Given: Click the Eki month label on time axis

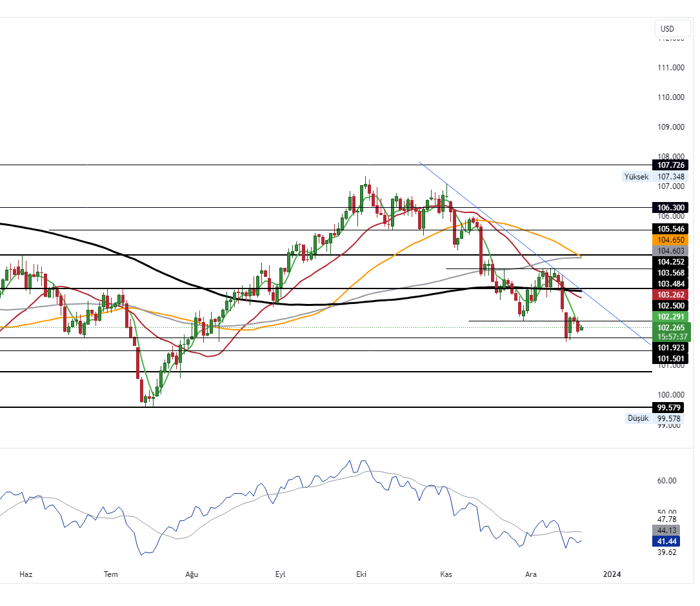Looking at the screenshot, I should 361,574.
